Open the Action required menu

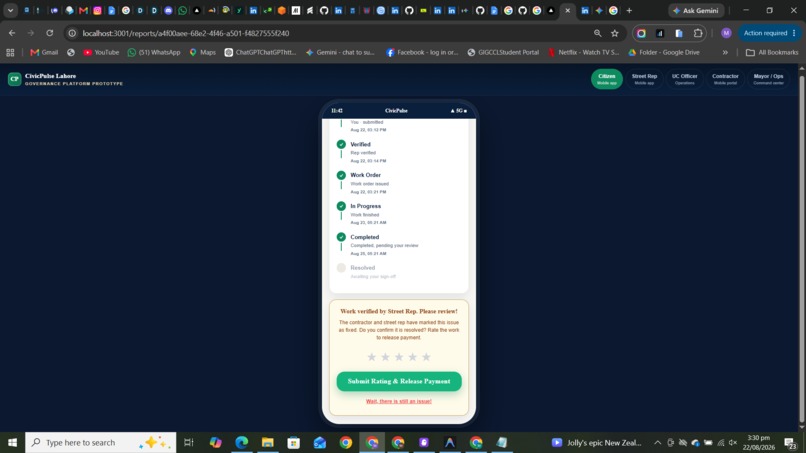point(770,33)
